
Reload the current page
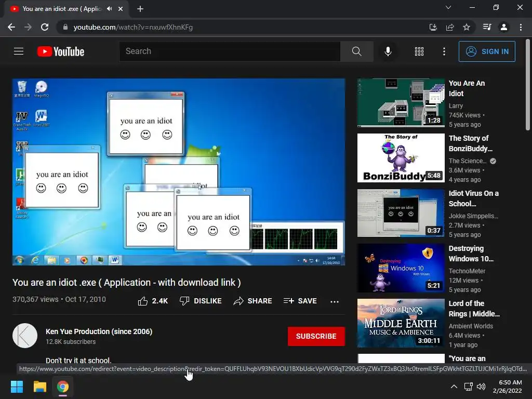[x=45, y=27]
